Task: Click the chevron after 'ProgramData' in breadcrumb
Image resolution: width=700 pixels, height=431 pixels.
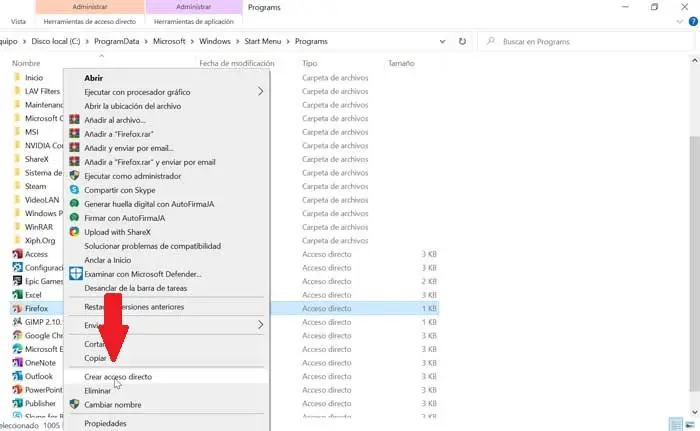Action: click(146, 42)
